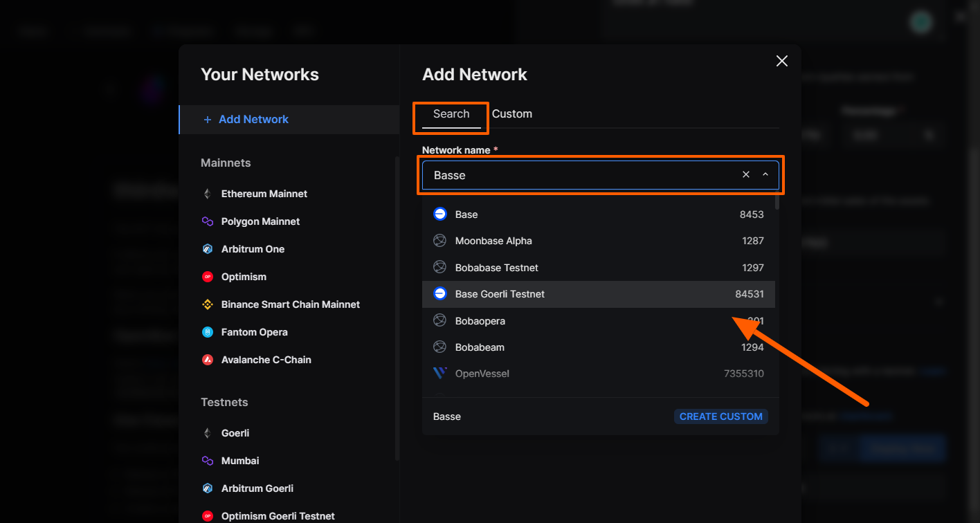Select Add Network in the sidebar
The image size is (980, 523).
289,120
